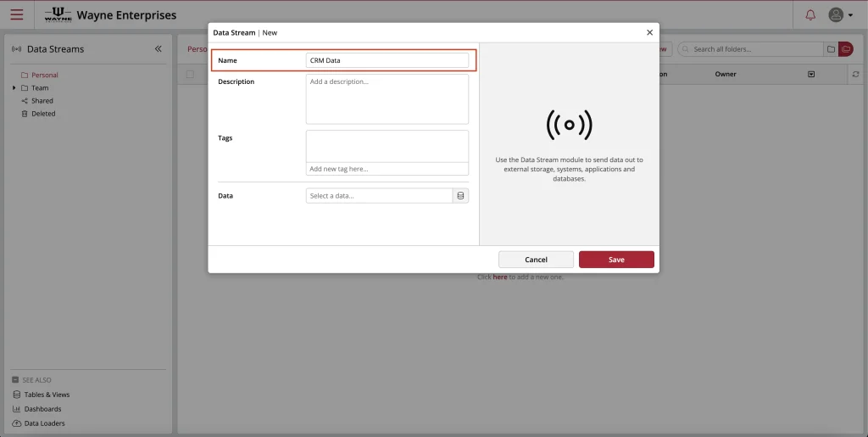Open the hamburger main menu

17,14
